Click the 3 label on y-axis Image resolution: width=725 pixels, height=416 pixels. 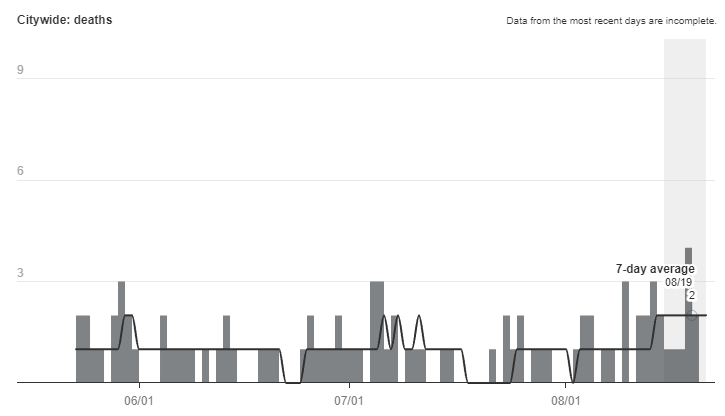[x=21, y=274]
